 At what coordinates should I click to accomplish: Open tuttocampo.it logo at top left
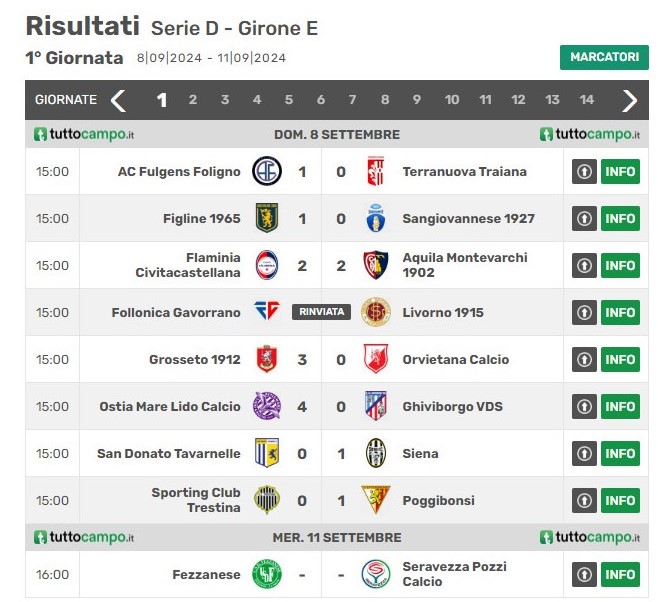click(84, 134)
